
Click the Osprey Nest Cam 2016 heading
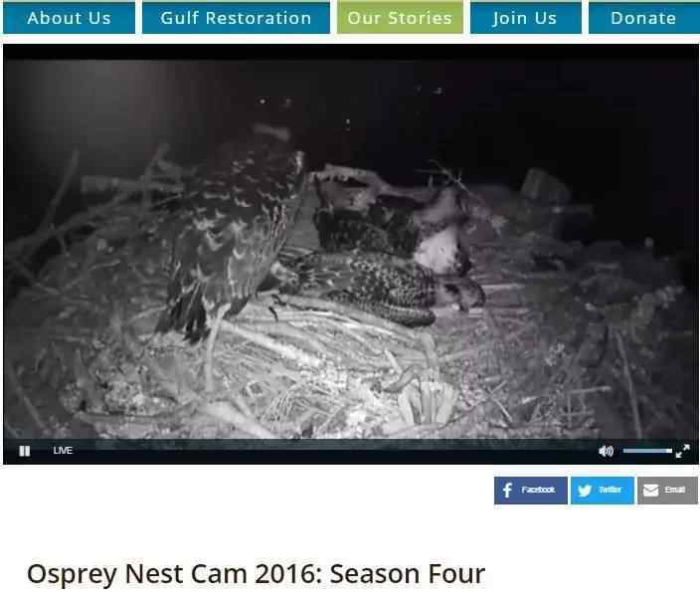click(256, 574)
